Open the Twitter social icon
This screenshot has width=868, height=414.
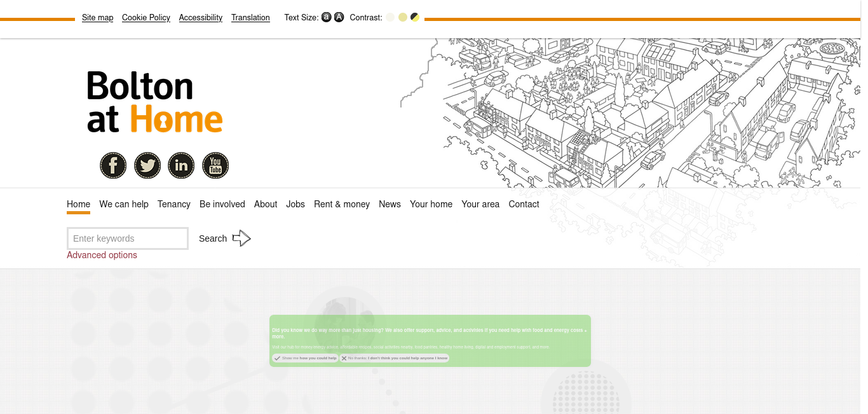click(x=147, y=166)
